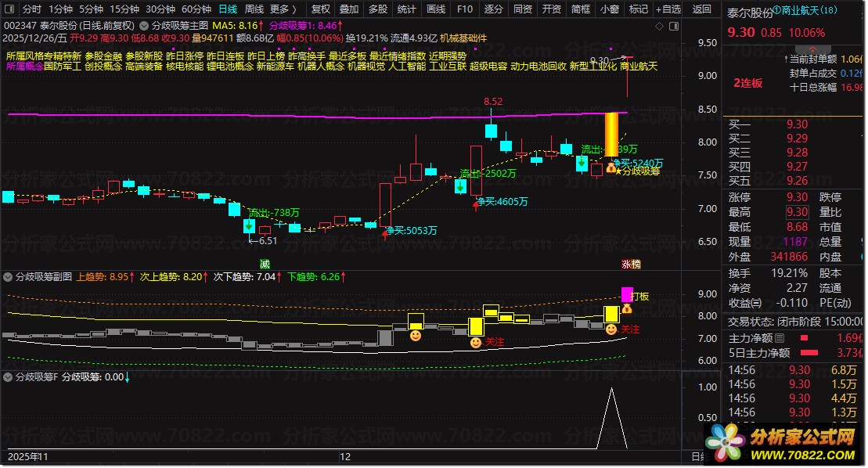This screenshot has width=868, height=468.
Task: Open the 复权 adjustment menu
Action: pos(321,9)
